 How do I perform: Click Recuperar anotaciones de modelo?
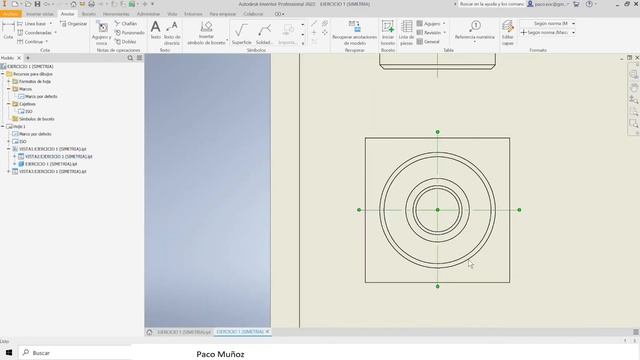tap(354, 33)
